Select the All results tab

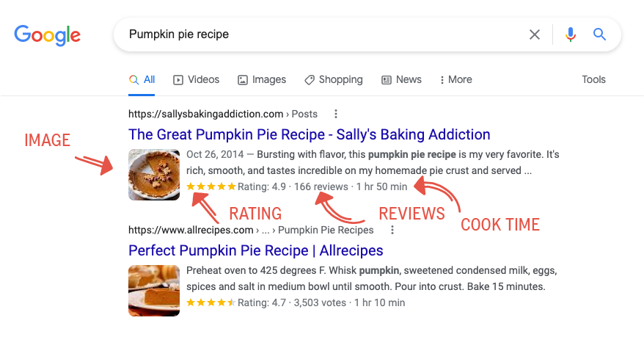coord(142,79)
